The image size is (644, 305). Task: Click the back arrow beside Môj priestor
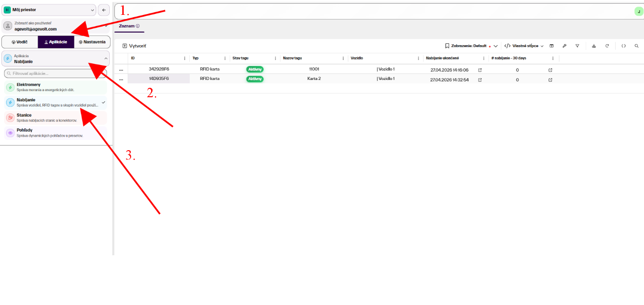click(104, 10)
